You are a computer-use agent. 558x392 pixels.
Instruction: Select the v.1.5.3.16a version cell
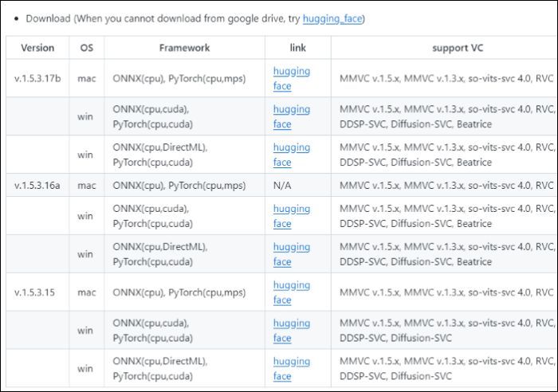37,186
